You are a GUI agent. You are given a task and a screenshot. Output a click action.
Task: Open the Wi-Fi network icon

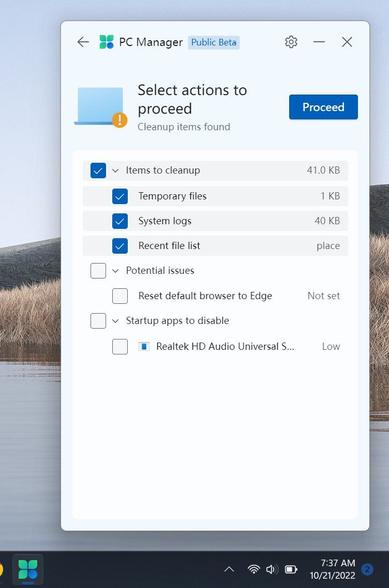tap(253, 569)
